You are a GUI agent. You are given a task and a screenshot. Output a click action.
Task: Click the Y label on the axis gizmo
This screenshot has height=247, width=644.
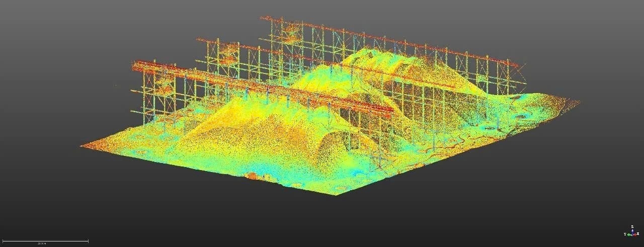tap(625, 234)
